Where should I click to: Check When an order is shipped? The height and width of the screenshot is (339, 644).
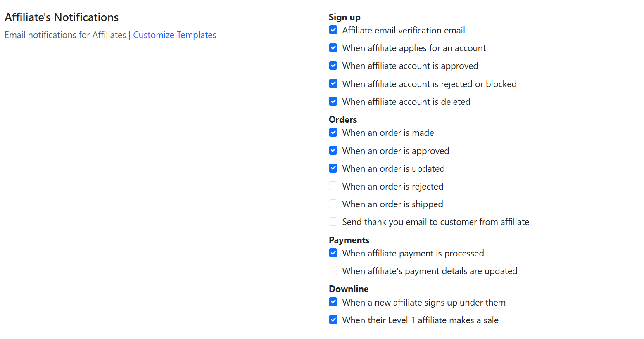[333, 204]
